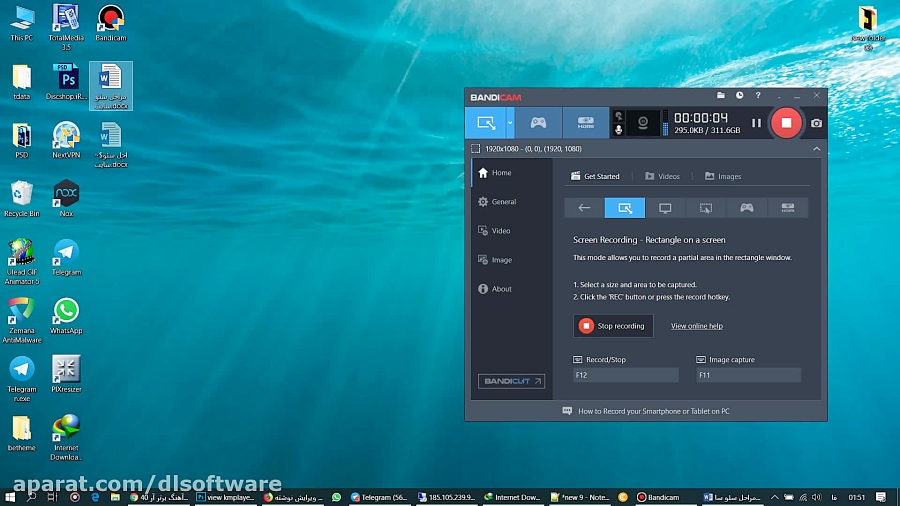Click the 1920x1080 recording area selector
Screen dimensions: 900x506
point(527,149)
